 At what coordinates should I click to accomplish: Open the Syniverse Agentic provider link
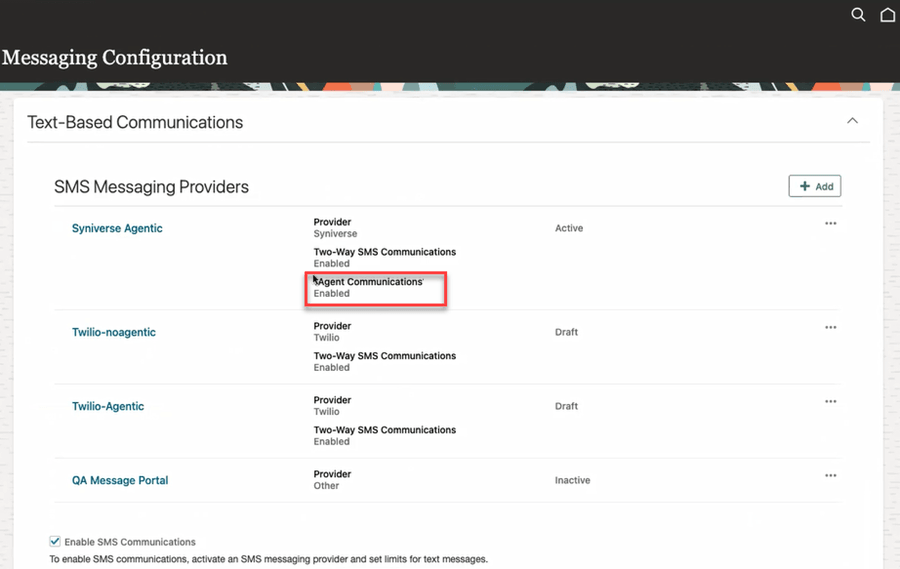pos(117,229)
